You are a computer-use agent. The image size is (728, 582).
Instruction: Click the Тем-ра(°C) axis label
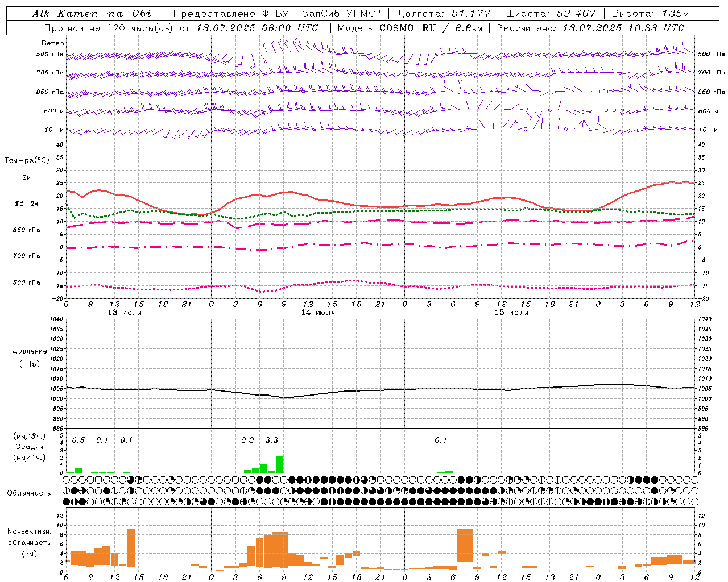[x=27, y=161]
